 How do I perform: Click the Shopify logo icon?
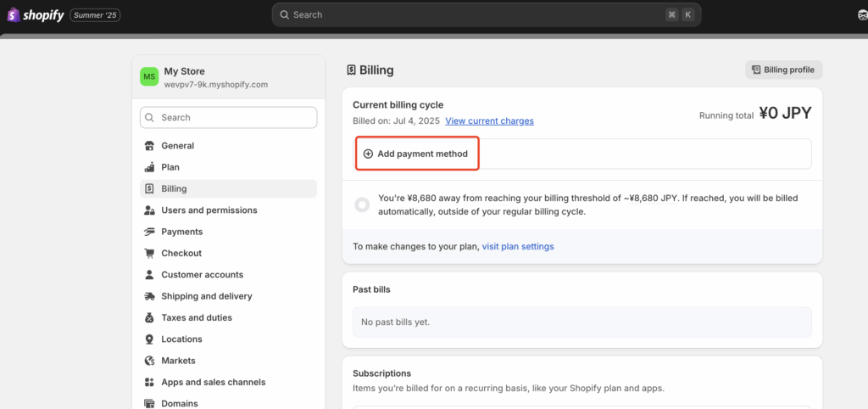(14, 15)
